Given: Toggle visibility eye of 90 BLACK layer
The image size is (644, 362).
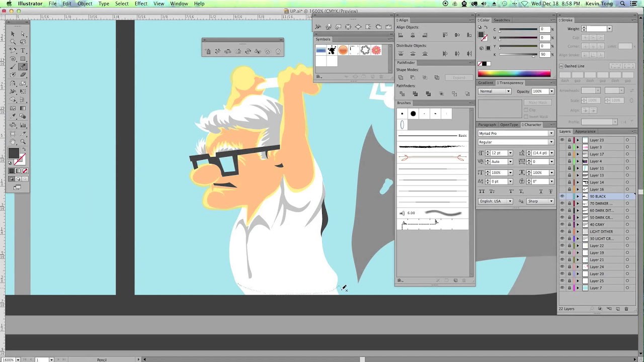Looking at the screenshot, I should [x=562, y=197].
